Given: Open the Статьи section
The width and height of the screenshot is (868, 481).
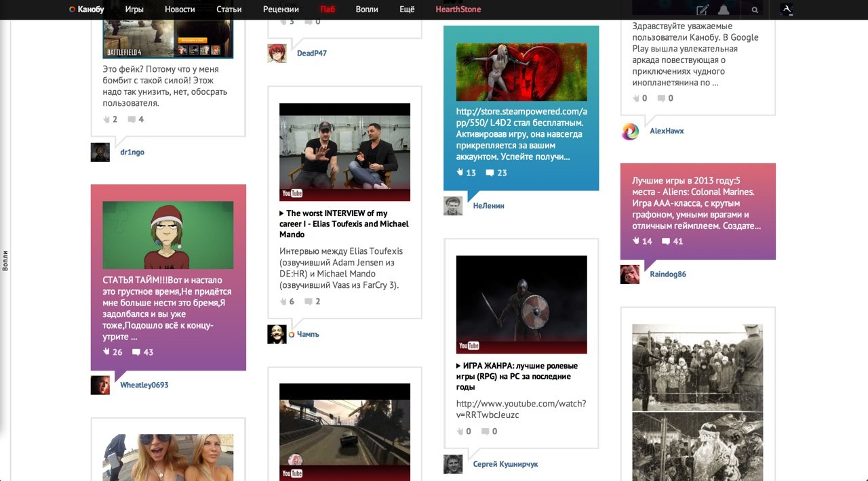Looking at the screenshot, I should [229, 9].
